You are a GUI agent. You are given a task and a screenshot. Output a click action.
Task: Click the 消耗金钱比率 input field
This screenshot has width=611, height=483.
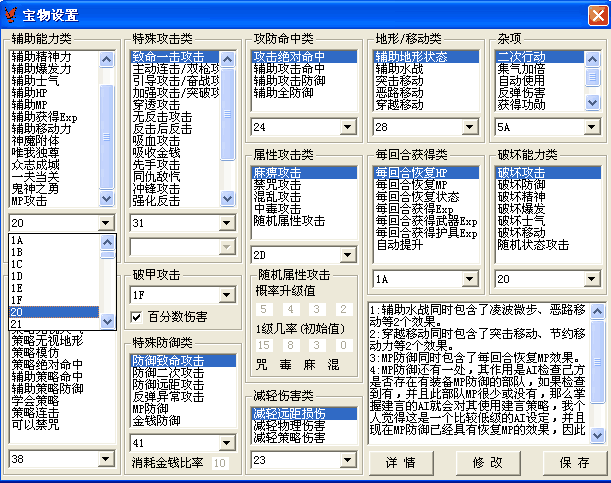pyautogui.click(x=220, y=462)
